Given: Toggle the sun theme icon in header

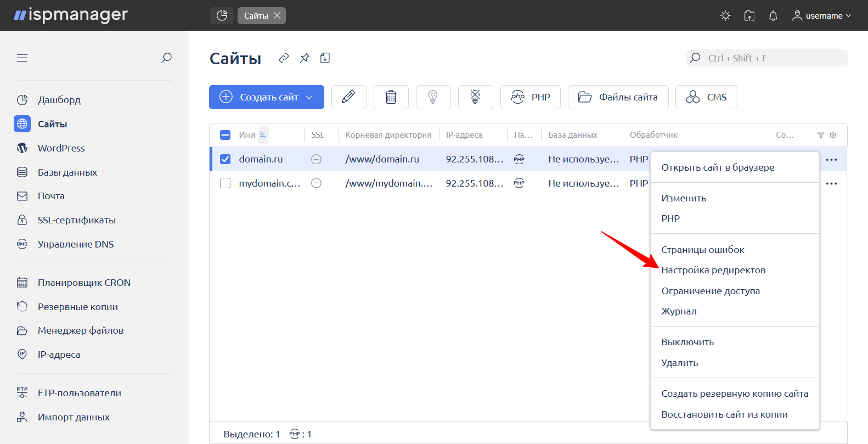Looking at the screenshot, I should (x=725, y=16).
